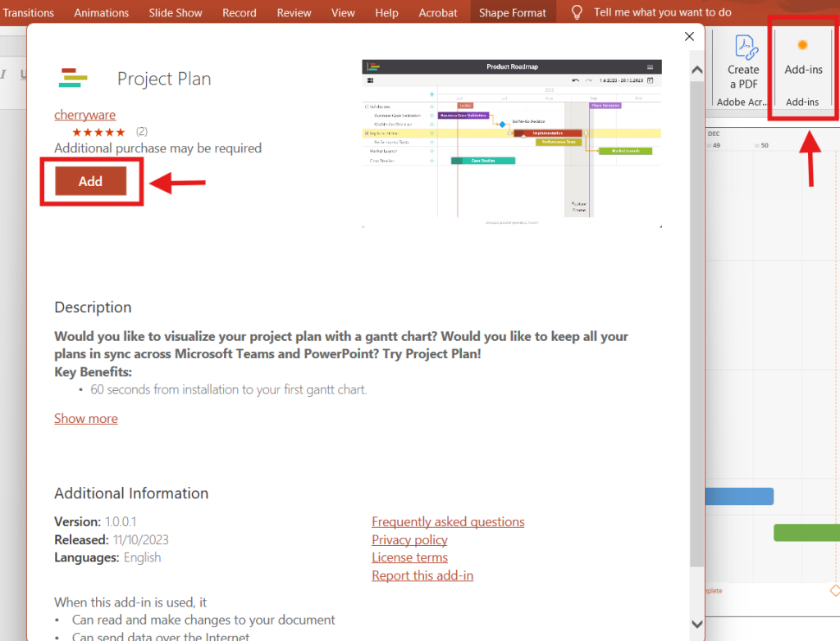Screen dimensions: 840x641
Task: Click the week 50 label on timeline
Action: (762, 146)
